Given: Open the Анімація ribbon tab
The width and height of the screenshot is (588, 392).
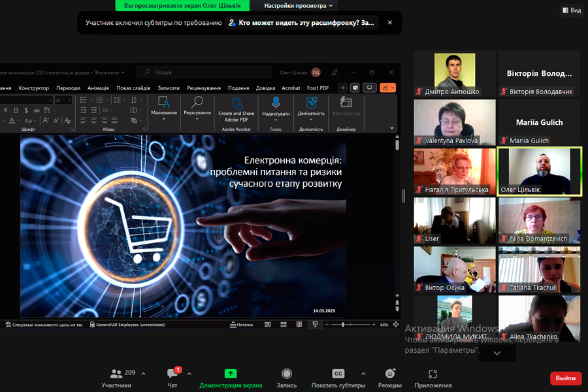Looking at the screenshot, I should coord(98,88).
